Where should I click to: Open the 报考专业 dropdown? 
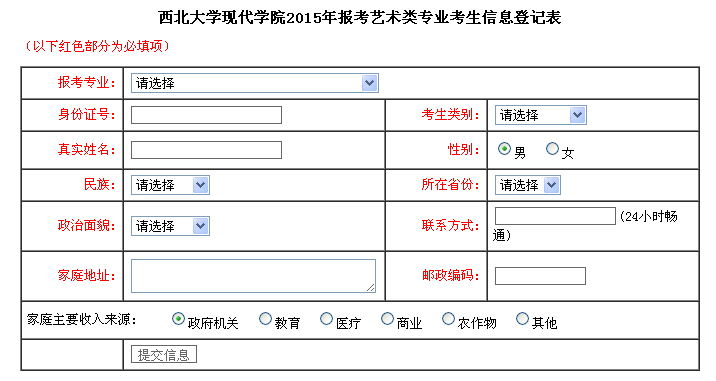254,83
